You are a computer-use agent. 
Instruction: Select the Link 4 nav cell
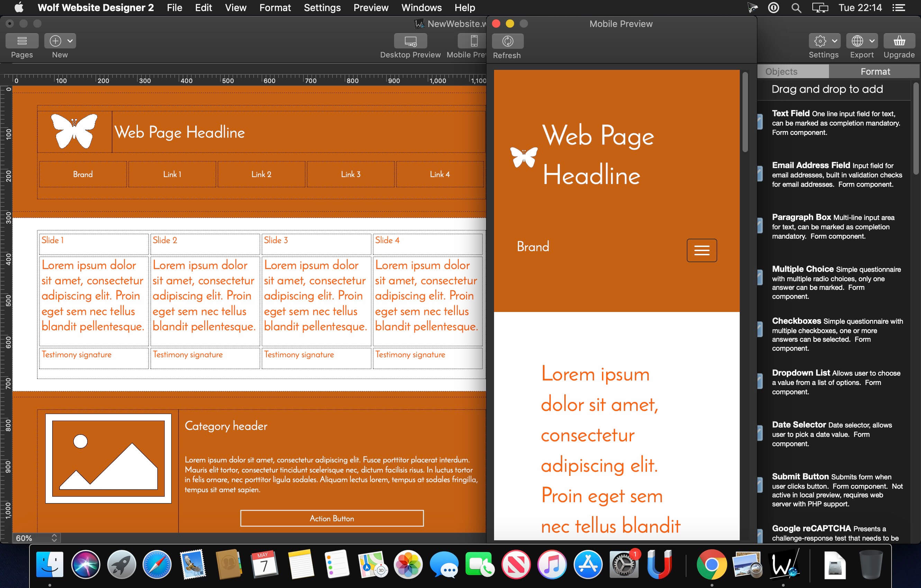[x=440, y=174]
